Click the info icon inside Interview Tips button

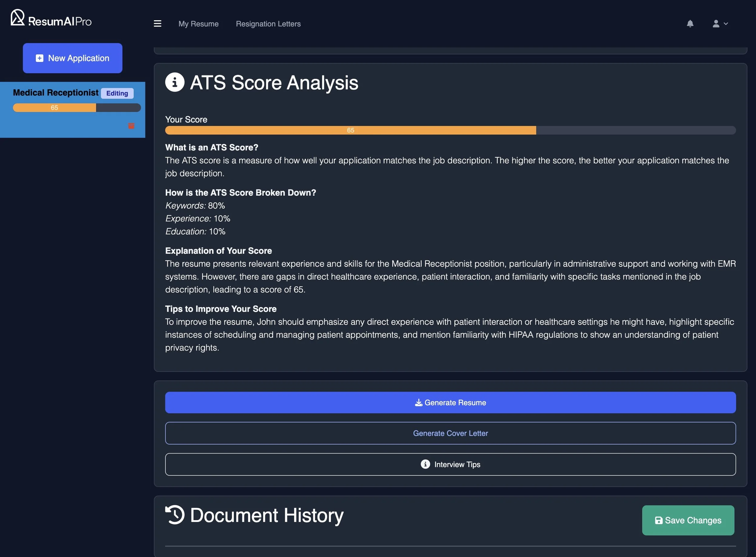coord(425,464)
